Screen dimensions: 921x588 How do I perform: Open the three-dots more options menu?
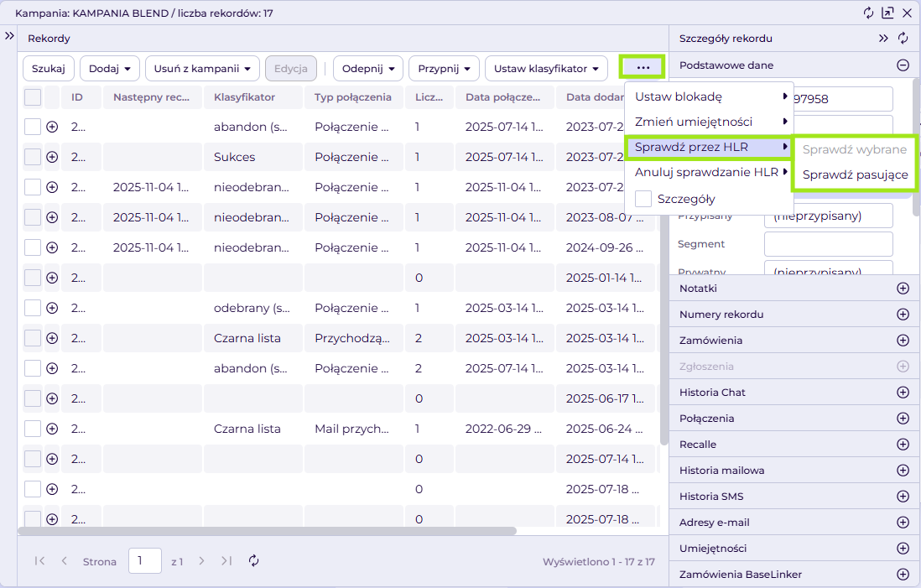tap(643, 68)
